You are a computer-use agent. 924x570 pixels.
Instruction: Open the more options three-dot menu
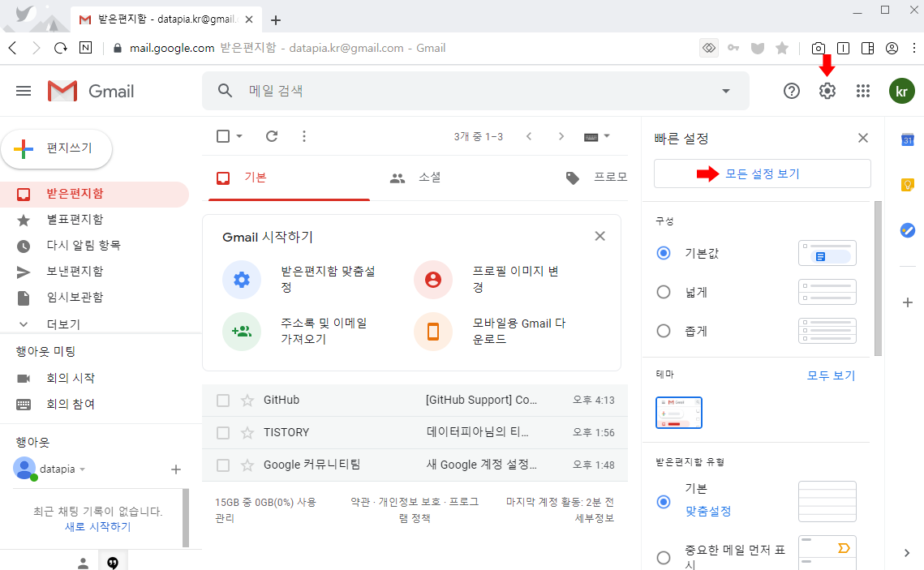click(304, 136)
